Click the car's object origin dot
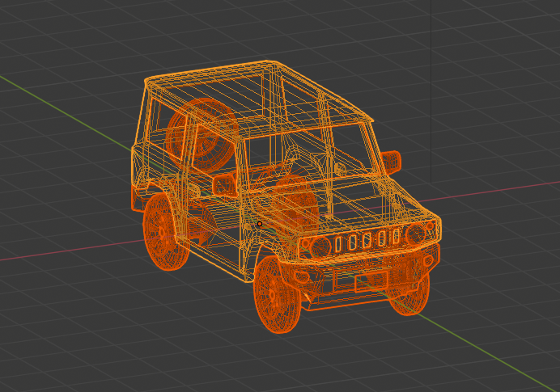 pyautogui.click(x=260, y=224)
